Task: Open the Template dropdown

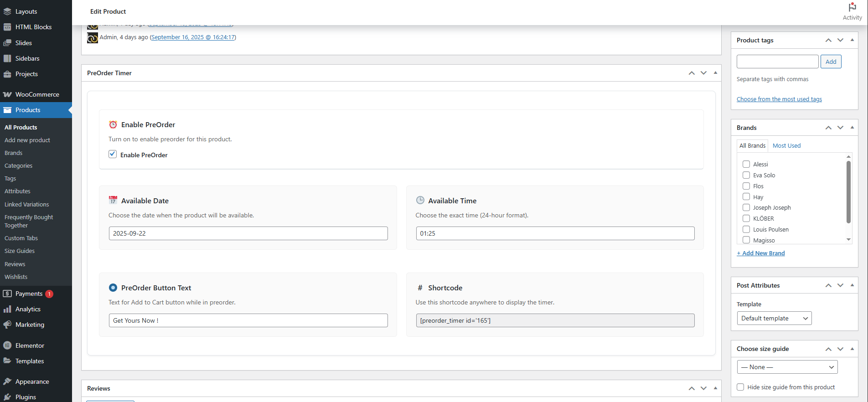Action: (x=774, y=318)
